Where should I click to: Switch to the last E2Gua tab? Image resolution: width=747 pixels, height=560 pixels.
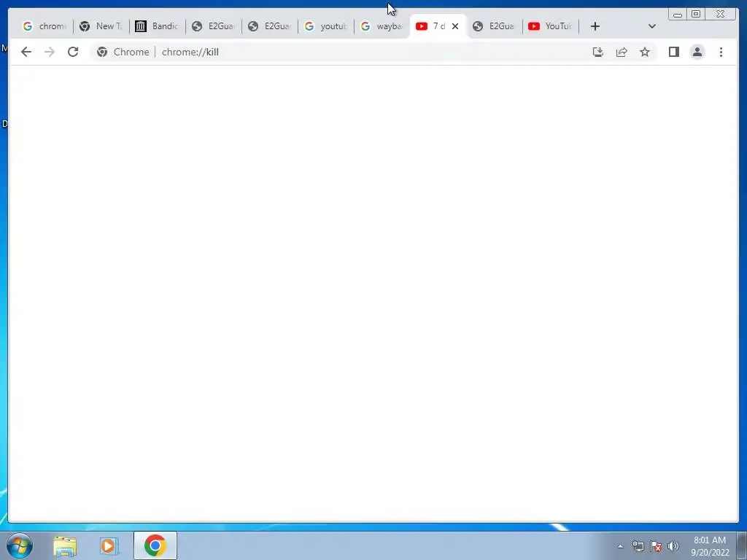[x=495, y=26]
